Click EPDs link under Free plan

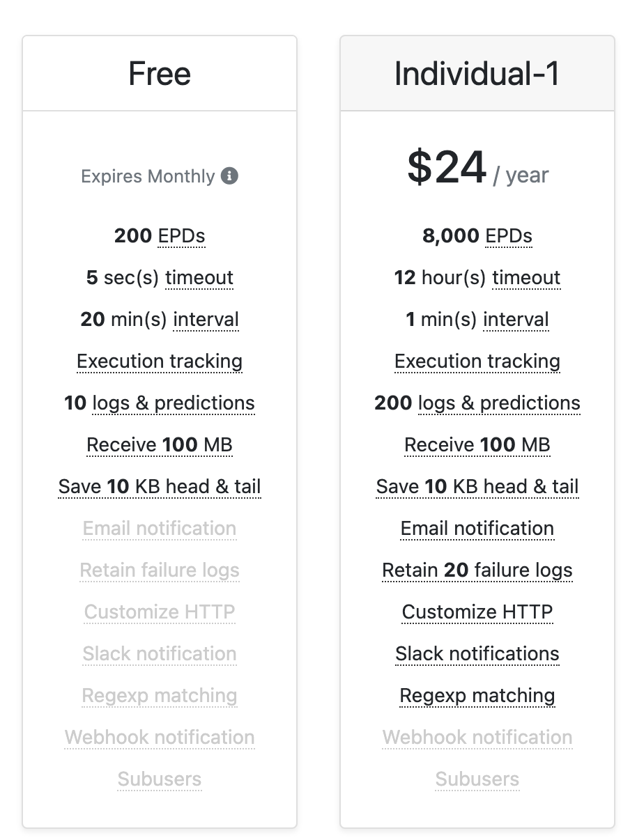point(182,236)
